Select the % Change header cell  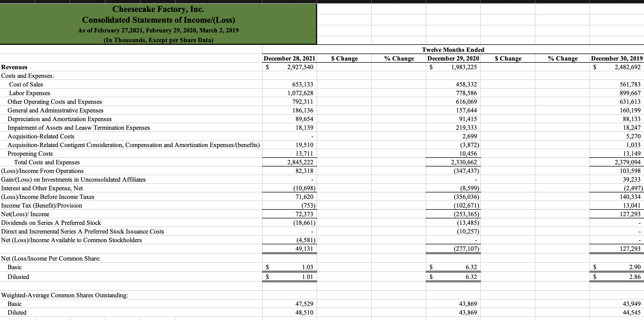(399, 58)
